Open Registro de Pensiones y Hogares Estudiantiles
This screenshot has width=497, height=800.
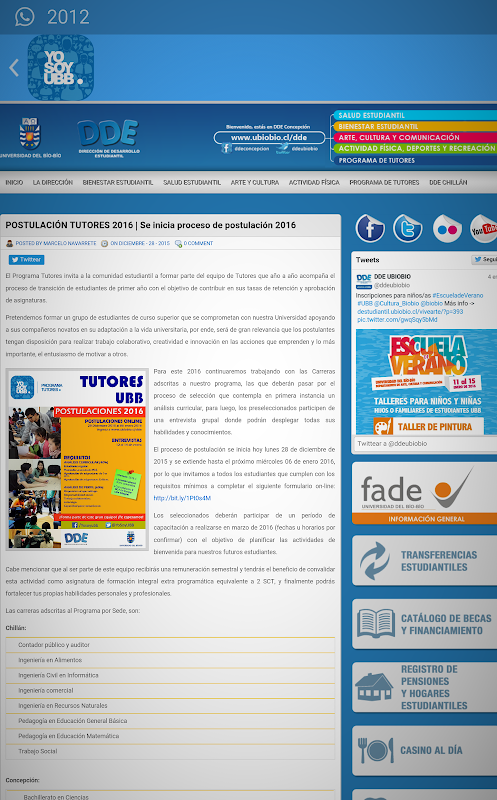click(425, 687)
